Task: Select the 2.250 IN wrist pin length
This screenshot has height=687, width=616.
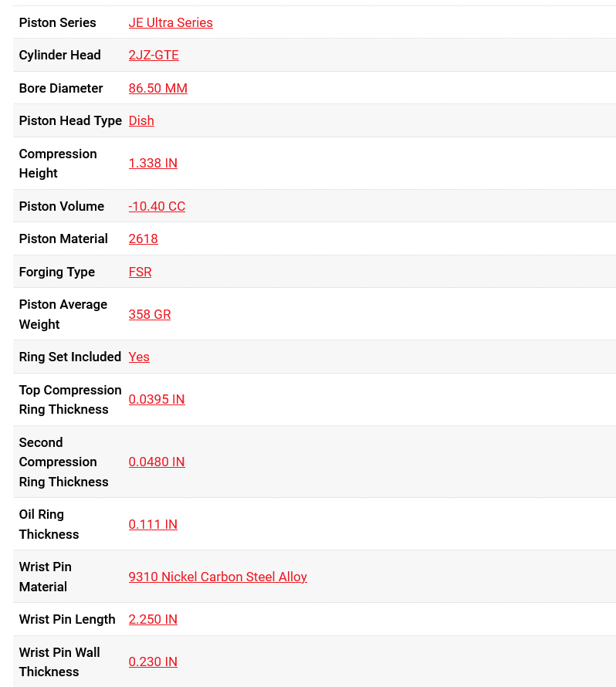Action: click(x=153, y=619)
